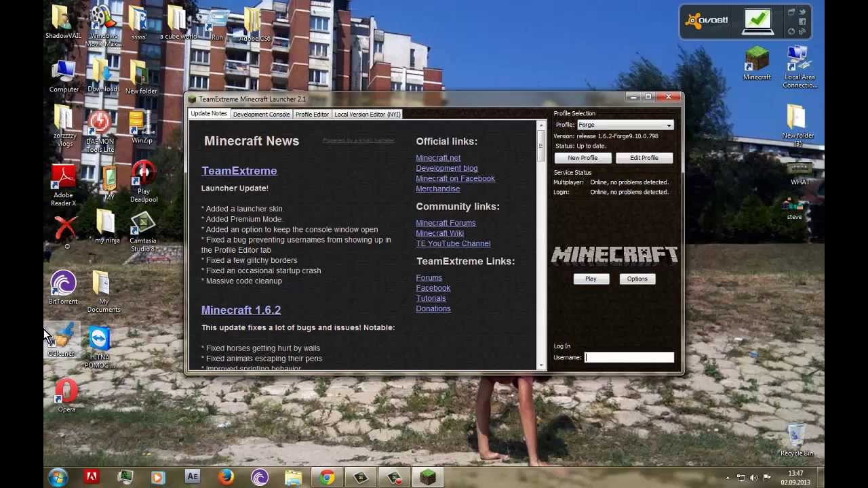Open the Development Console tab
Viewport: 868px width, 488px height.
(261, 115)
